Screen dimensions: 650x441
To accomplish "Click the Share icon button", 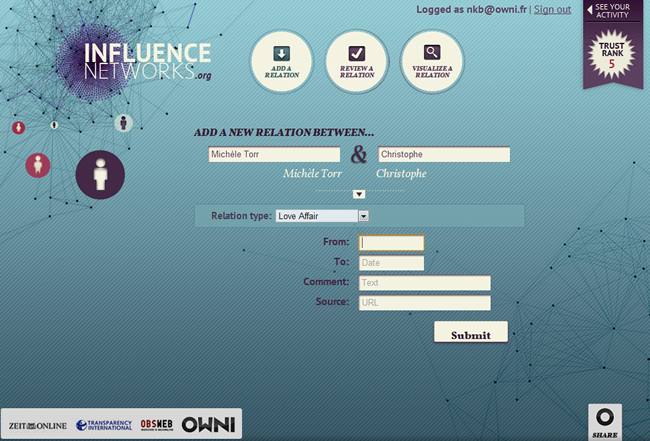I will pos(605,421).
